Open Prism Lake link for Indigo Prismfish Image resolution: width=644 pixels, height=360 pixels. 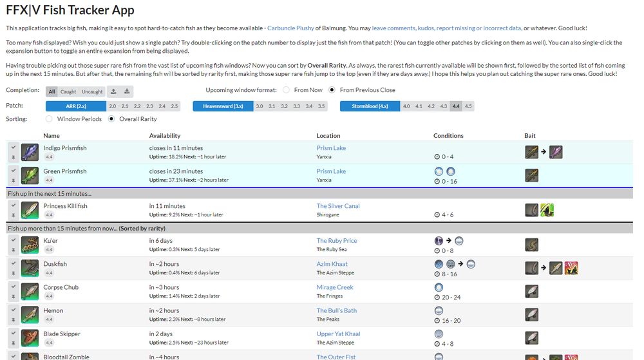[x=331, y=147]
